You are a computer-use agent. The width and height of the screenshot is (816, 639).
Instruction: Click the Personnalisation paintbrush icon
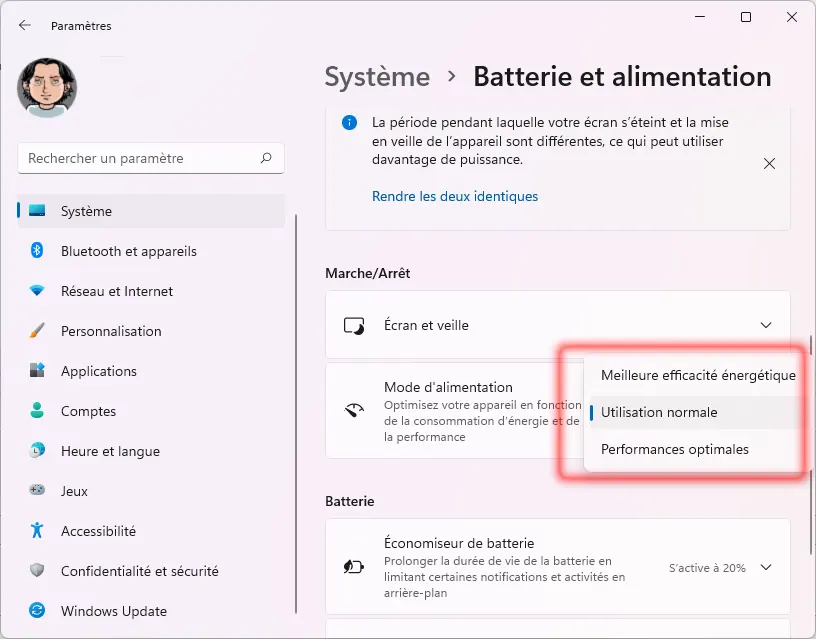click(x=37, y=331)
